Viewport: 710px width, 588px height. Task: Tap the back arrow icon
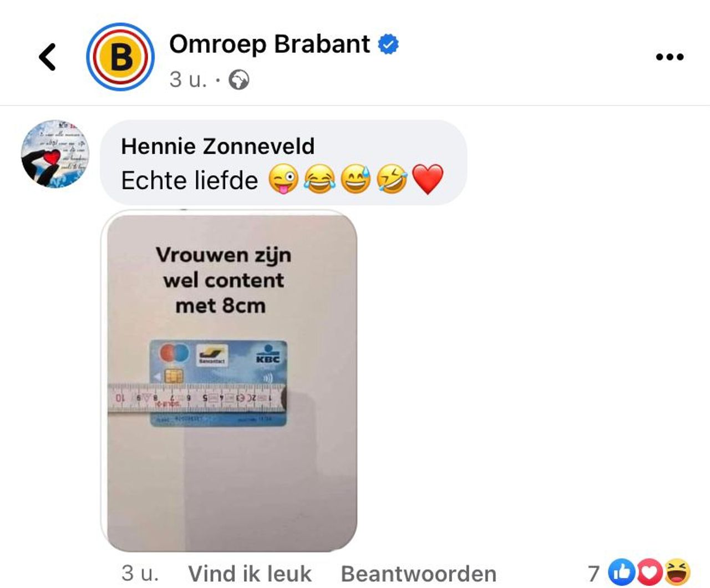[x=48, y=57]
